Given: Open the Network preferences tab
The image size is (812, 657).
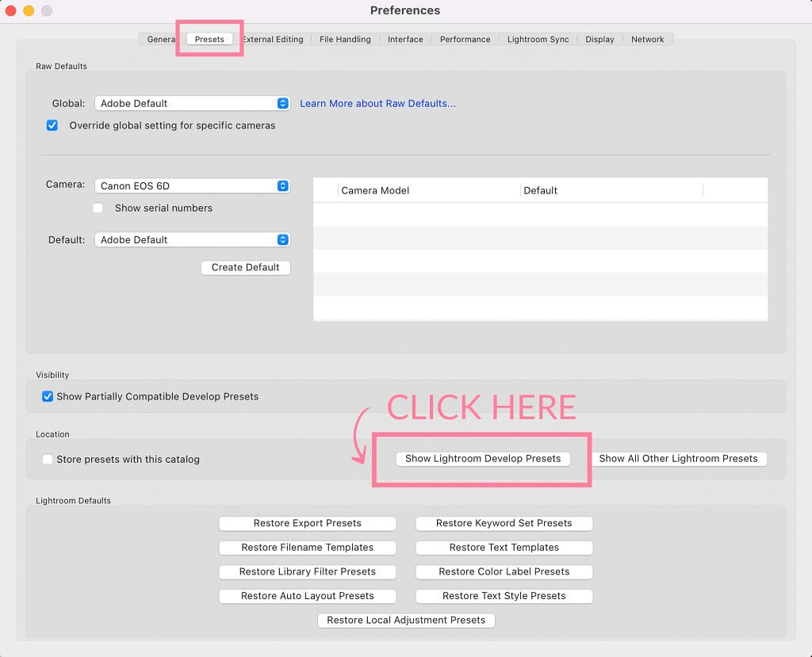Looking at the screenshot, I should click(x=647, y=40).
